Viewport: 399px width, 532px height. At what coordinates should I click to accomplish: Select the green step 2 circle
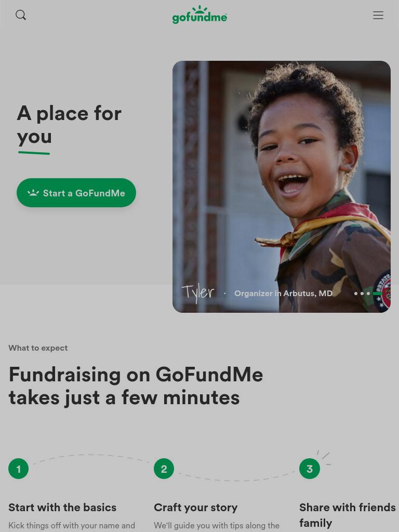click(164, 469)
